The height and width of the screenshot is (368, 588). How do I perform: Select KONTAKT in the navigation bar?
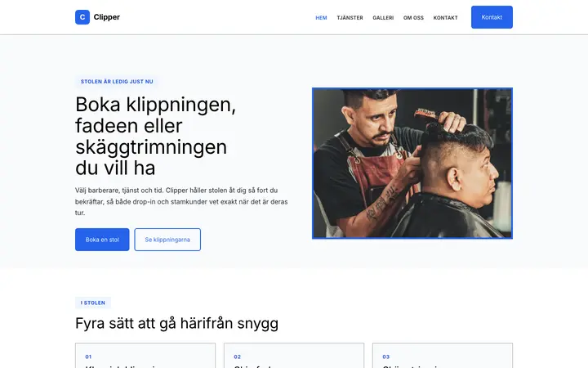pyautogui.click(x=446, y=18)
